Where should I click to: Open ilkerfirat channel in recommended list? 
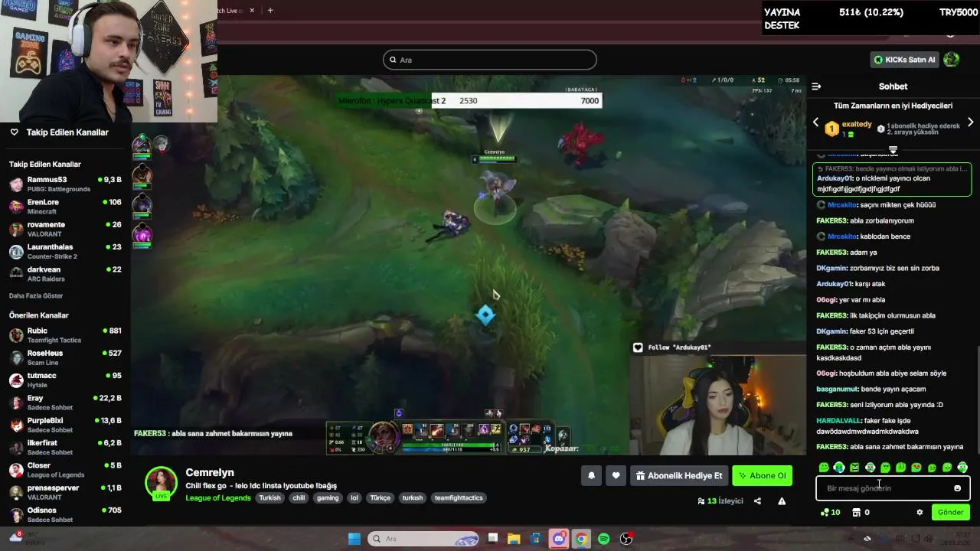click(65, 447)
